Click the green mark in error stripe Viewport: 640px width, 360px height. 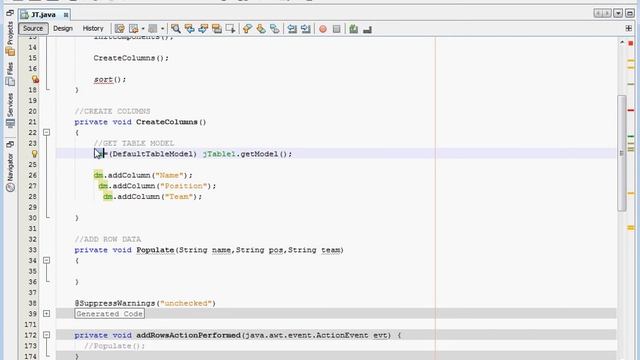[631, 136]
